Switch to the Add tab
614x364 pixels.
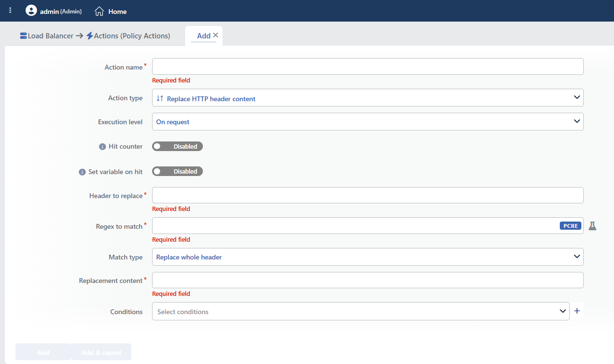click(x=204, y=36)
